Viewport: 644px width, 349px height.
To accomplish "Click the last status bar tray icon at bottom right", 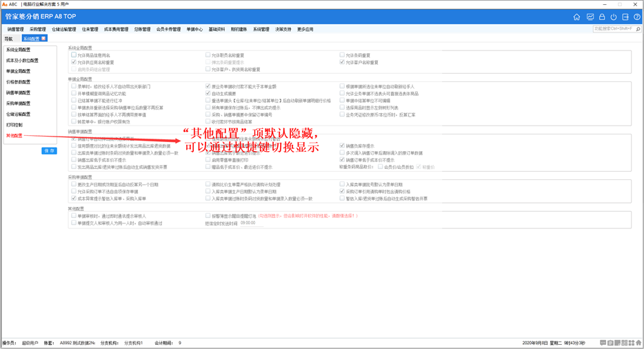I will point(638,343).
